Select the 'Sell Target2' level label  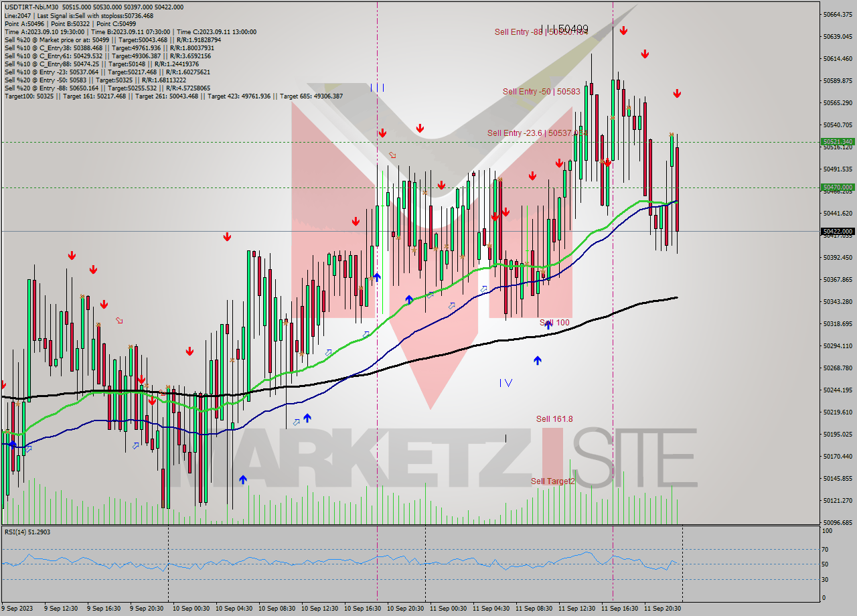pos(553,481)
